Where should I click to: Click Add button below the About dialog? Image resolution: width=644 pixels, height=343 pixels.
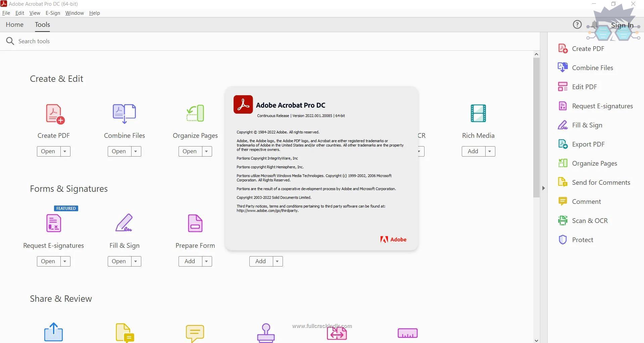point(261,261)
